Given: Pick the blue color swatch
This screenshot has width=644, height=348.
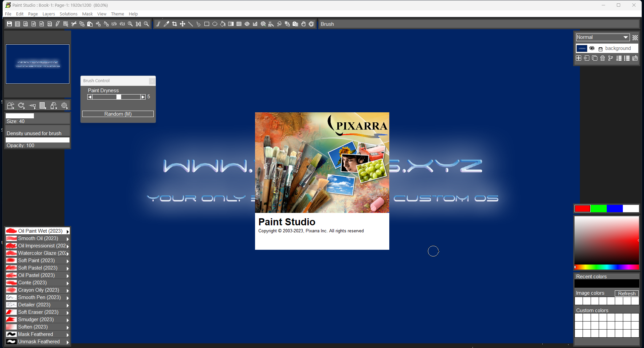Looking at the screenshot, I should click(615, 209).
